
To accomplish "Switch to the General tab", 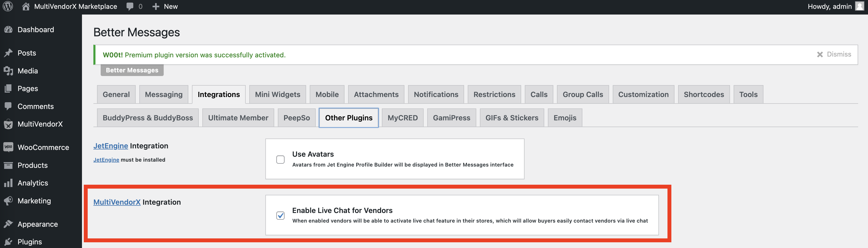I will click(116, 94).
